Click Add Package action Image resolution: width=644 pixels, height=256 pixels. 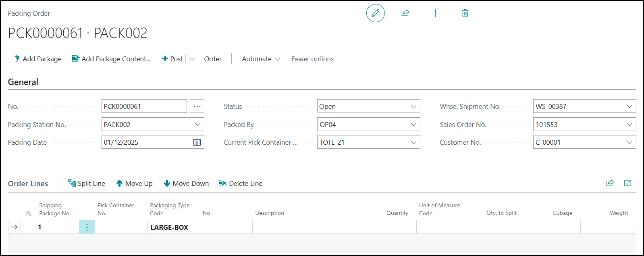pyautogui.click(x=38, y=59)
